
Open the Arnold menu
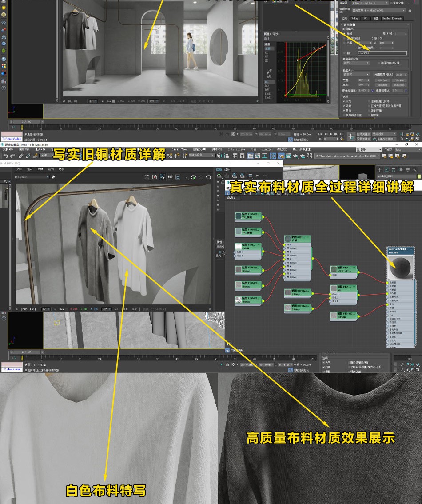(x=267, y=149)
